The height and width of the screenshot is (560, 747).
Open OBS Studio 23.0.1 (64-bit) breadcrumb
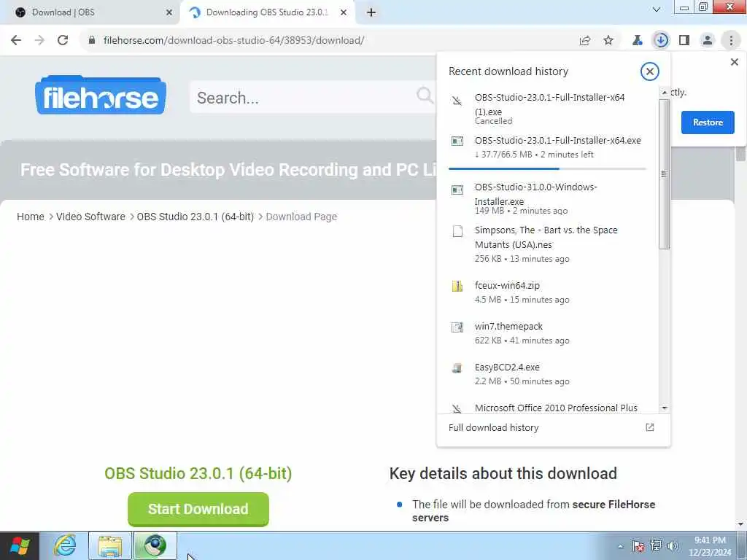coord(196,217)
